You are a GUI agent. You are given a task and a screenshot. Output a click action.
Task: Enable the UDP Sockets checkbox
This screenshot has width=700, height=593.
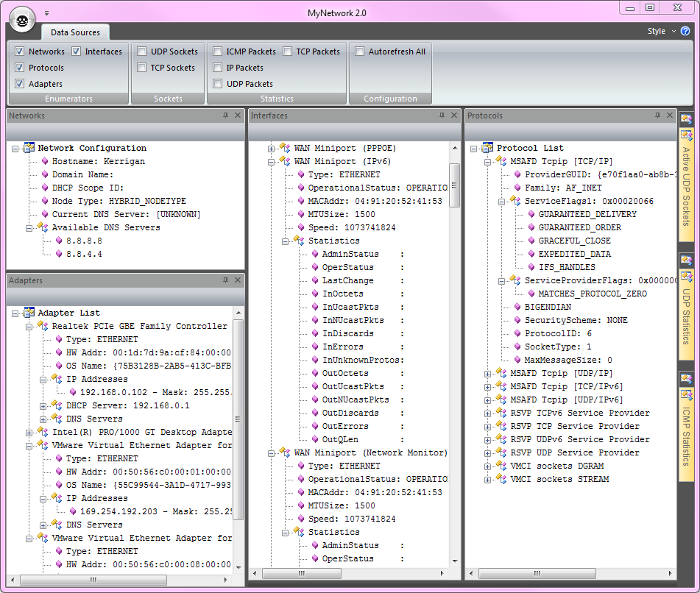coord(142,52)
